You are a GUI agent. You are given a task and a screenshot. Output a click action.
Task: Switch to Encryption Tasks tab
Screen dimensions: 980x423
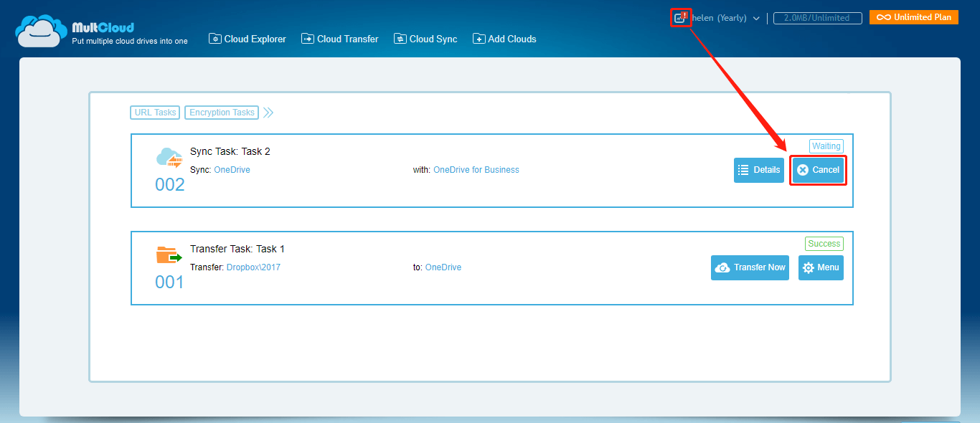coord(222,113)
